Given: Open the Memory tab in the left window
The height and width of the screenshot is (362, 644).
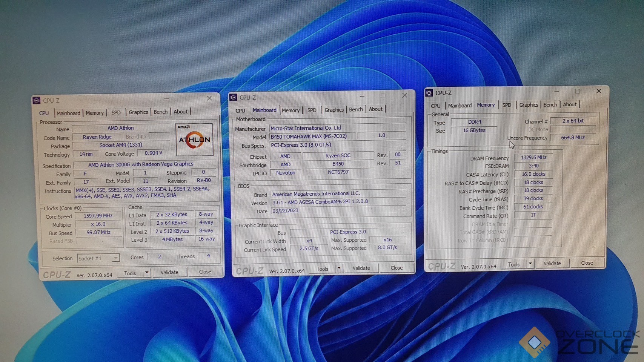Looking at the screenshot, I should point(95,113).
